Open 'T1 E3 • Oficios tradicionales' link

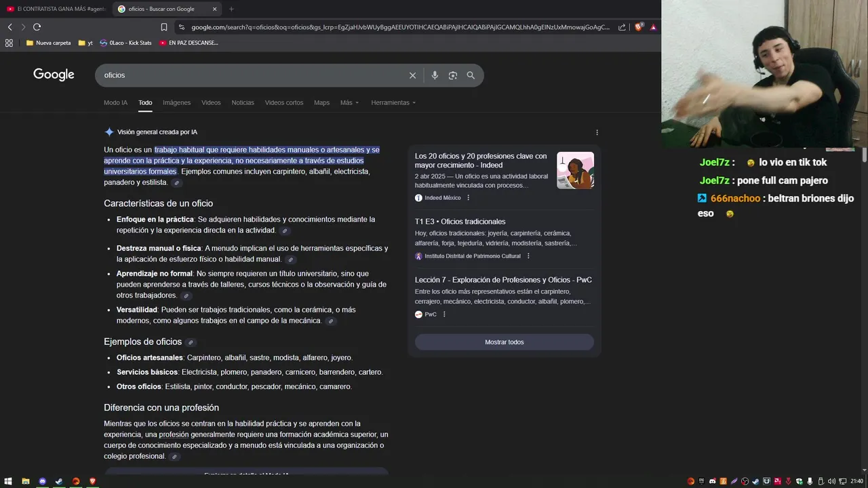click(460, 222)
